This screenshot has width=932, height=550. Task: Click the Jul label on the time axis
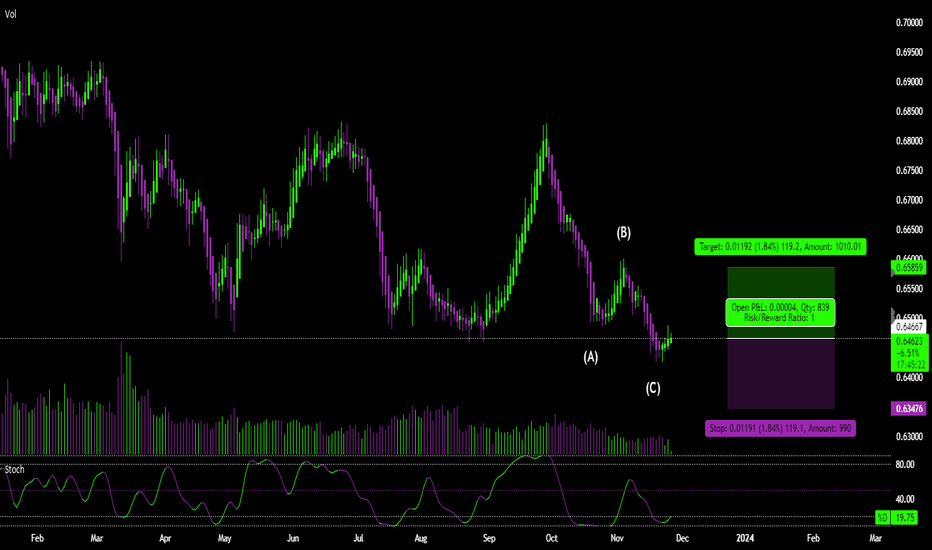pos(358,538)
